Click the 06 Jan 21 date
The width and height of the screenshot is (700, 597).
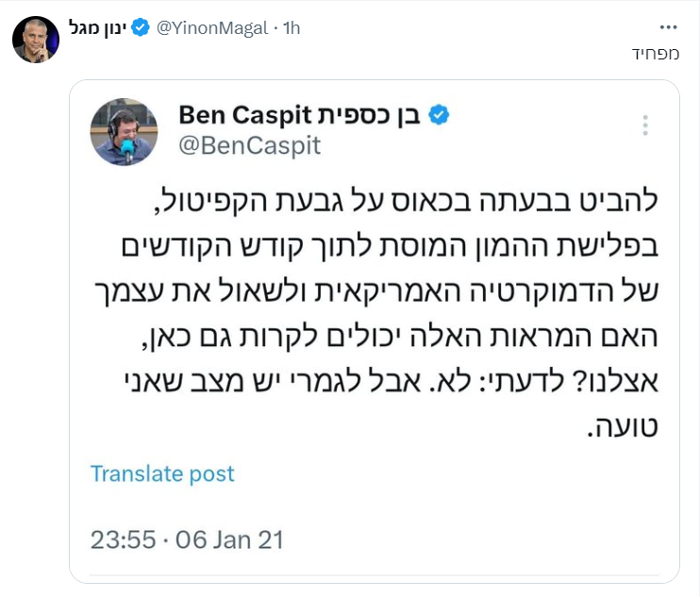(229, 539)
